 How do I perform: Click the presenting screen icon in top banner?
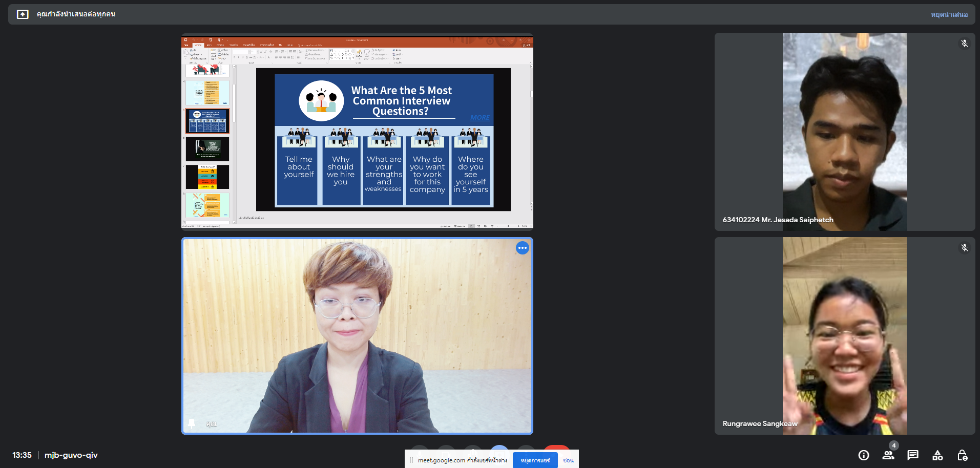23,14
